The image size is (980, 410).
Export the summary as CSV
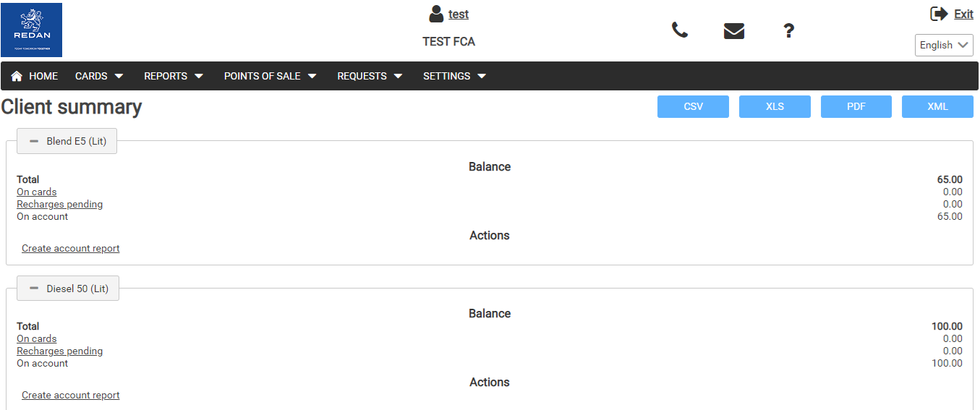click(693, 106)
